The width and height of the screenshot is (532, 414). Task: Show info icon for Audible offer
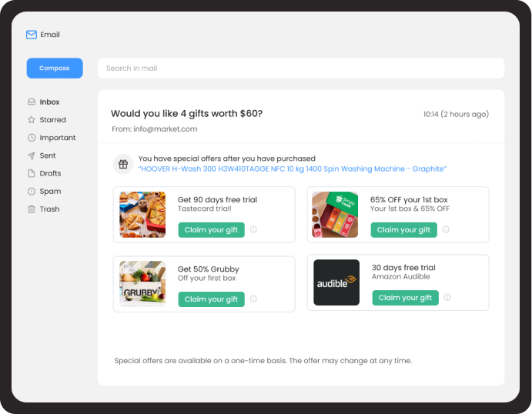pyautogui.click(x=447, y=297)
